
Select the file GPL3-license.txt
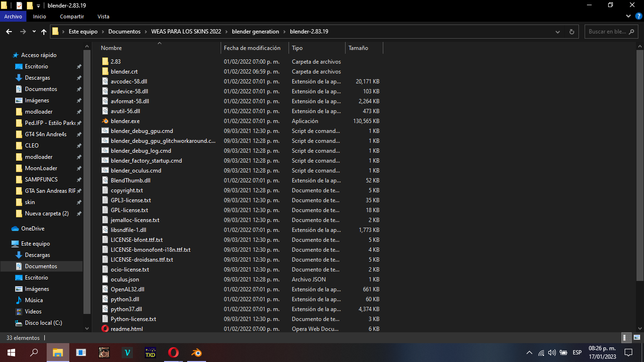[x=131, y=200]
